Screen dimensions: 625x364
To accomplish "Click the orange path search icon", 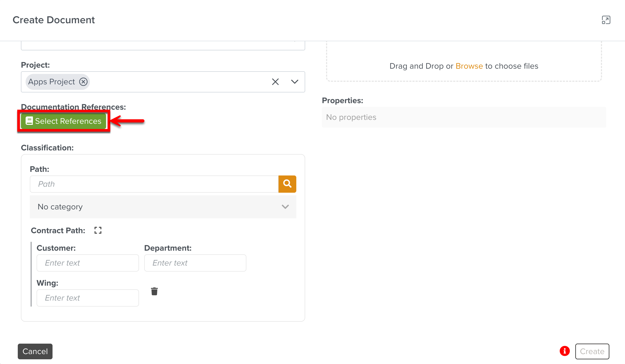I will 287,184.
